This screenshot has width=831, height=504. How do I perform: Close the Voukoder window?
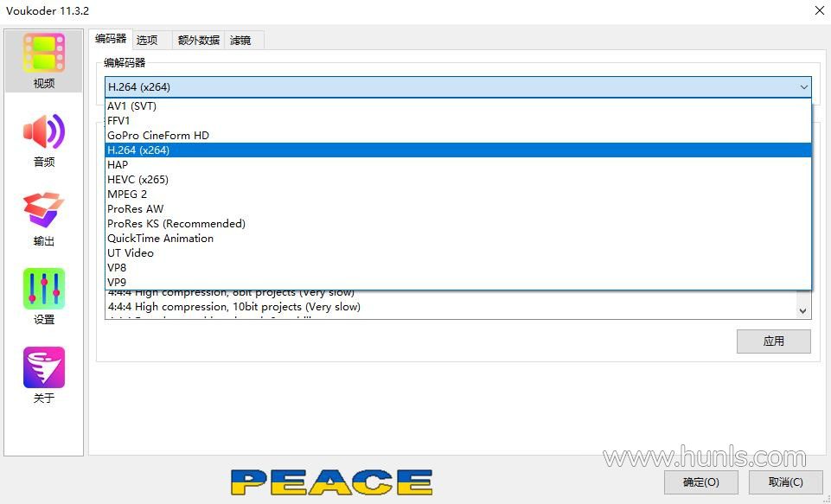(820, 10)
